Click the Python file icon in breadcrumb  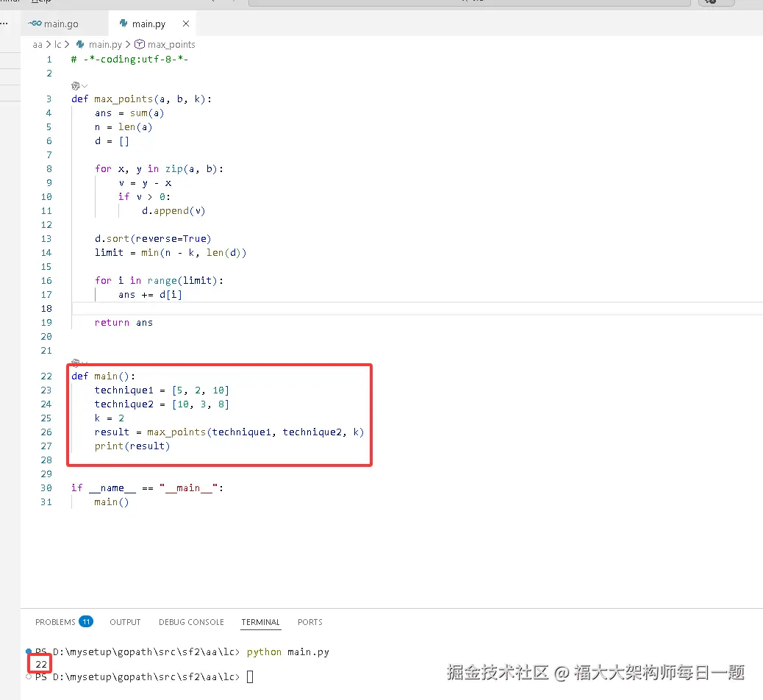tap(80, 44)
